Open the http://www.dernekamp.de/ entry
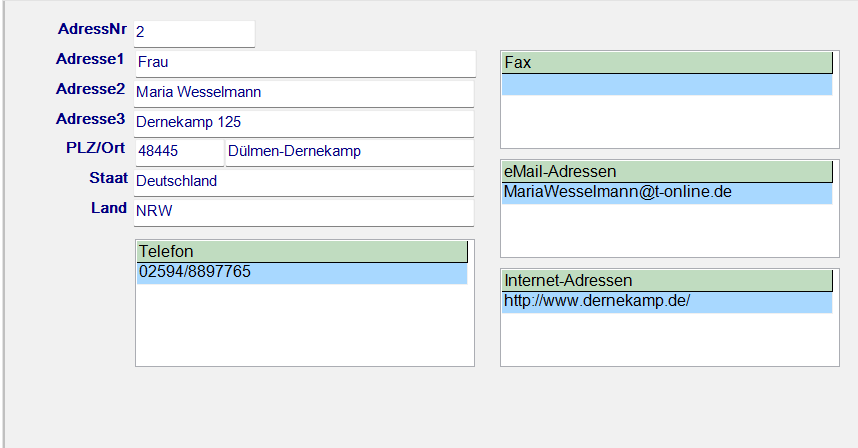Screen dimensions: 858x448 tap(667, 302)
